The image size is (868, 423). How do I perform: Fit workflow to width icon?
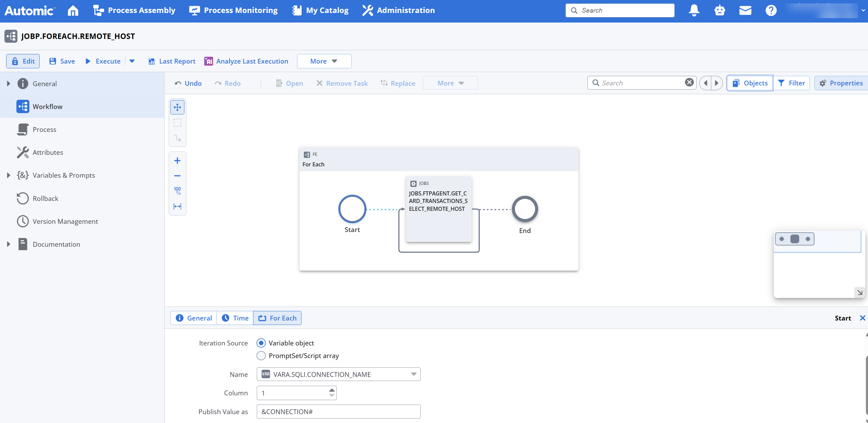point(177,206)
